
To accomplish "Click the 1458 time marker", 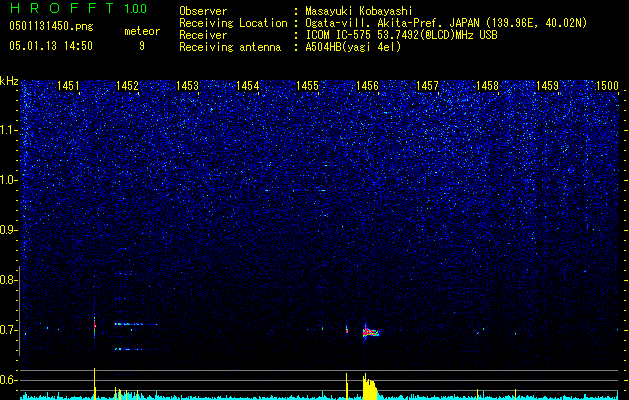I will (487, 85).
